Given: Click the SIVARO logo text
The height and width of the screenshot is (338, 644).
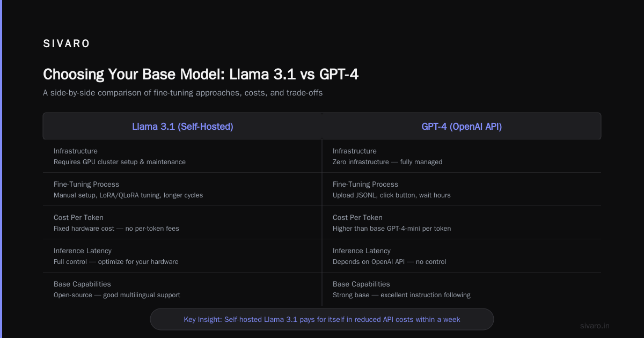Looking at the screenshot, I should coord(67,44).
